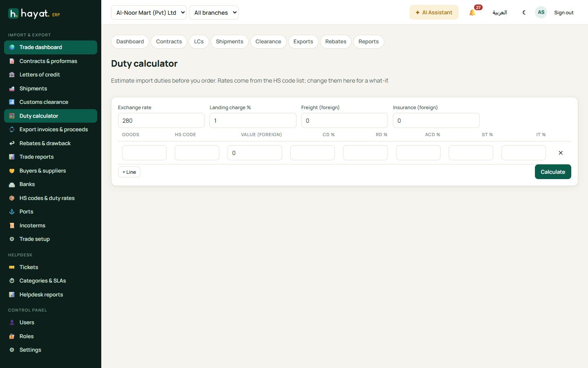Switch to the Contracts tab
The width and height of the screenshot is (588, 368).
click(169, 42)
